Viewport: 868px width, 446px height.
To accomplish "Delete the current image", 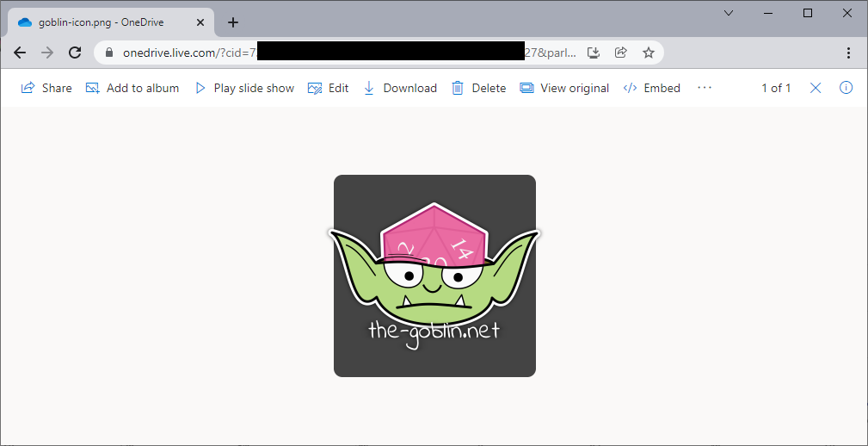I will (479, 88).
